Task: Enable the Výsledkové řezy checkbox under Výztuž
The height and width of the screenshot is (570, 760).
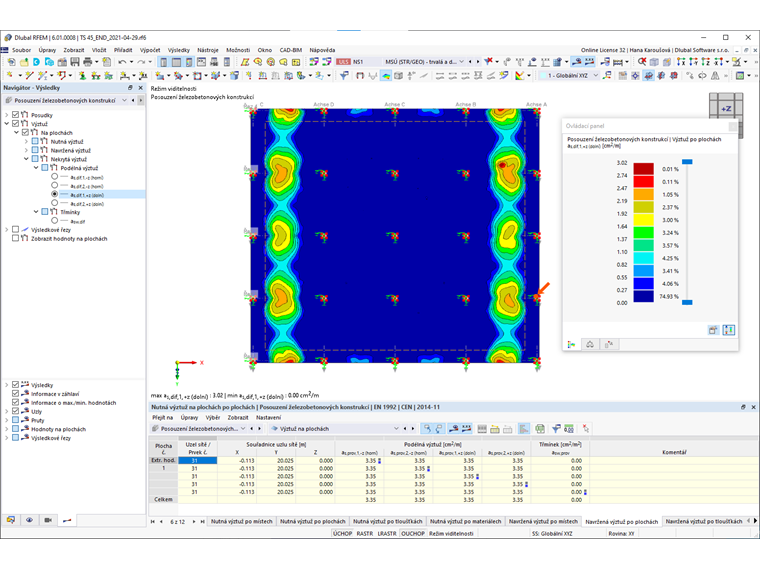Action: (x=16, y=229)
